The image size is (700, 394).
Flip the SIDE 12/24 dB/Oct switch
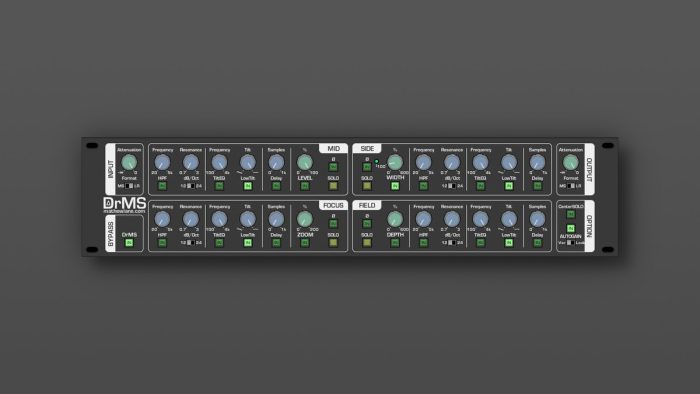pyautogui.click(x=452, y=186)
